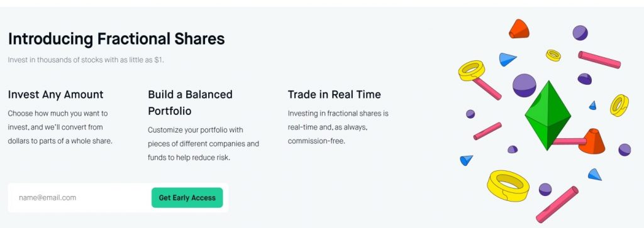Click the long pink cylinder at the top right

(599, 60)
